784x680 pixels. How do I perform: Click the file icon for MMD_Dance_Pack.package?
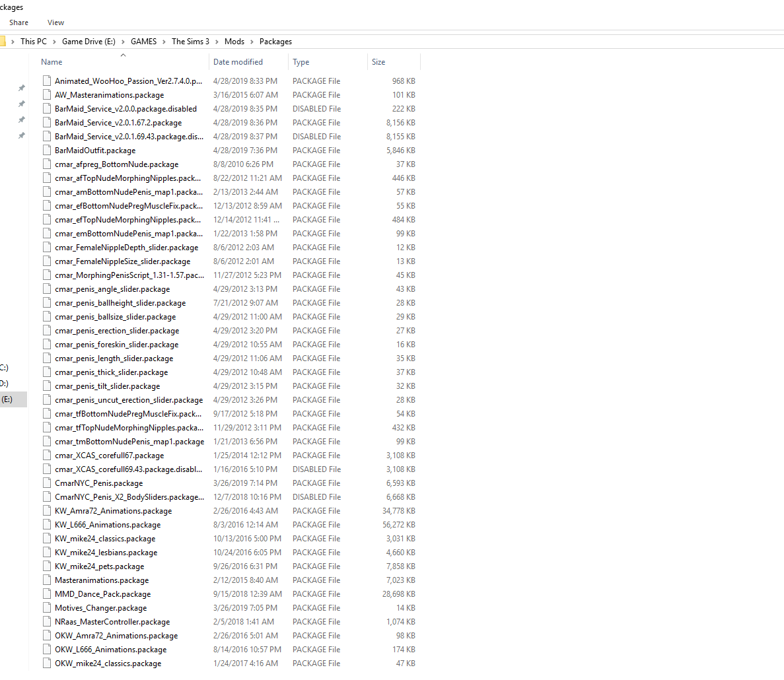(46, 594)
